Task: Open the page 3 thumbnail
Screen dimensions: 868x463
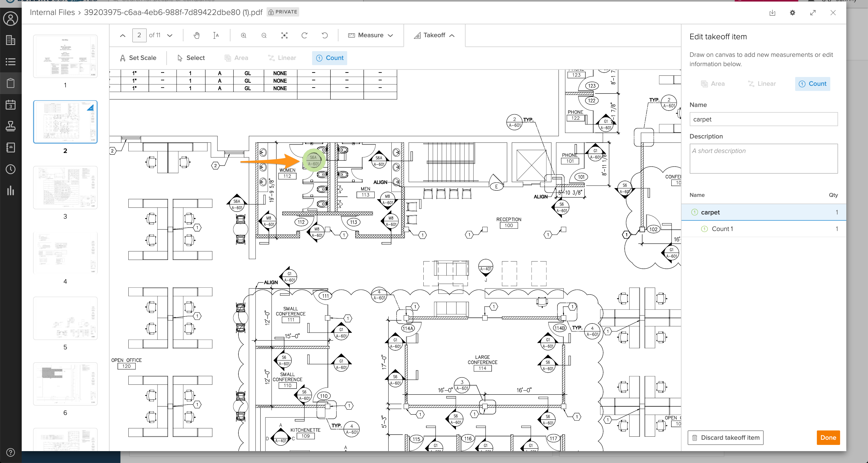Action: 65,188
